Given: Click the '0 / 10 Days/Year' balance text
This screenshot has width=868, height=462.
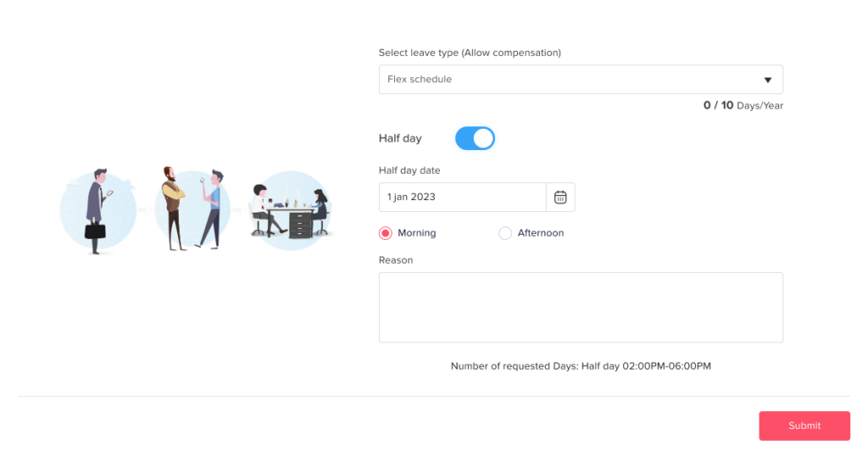Looking at the screenshot, I should [743, 106].
